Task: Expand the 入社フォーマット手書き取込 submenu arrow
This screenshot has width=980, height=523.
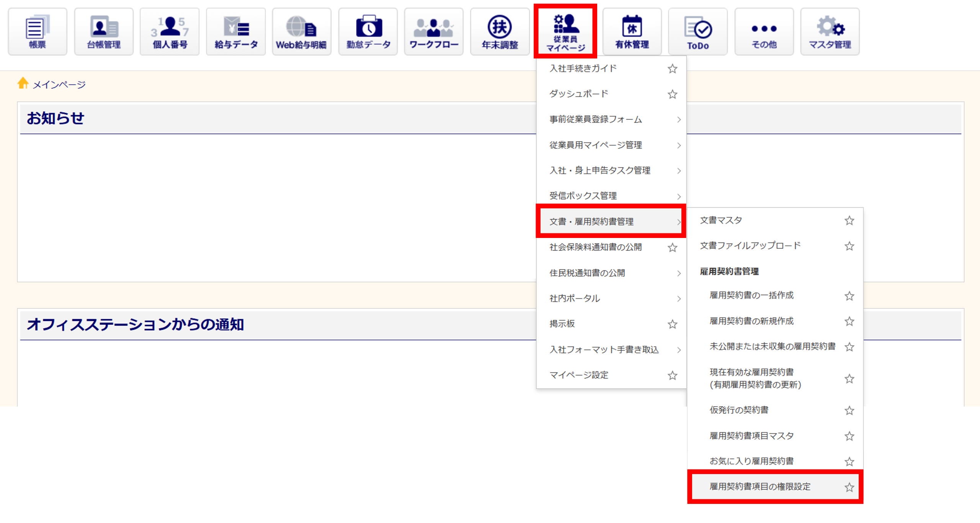Action: tap(679, 350)
